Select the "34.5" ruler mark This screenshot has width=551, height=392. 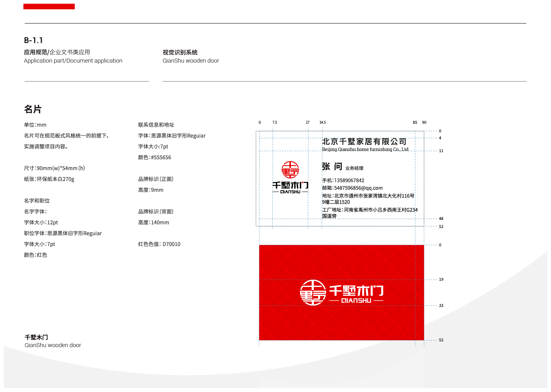(x=323, y=122)
